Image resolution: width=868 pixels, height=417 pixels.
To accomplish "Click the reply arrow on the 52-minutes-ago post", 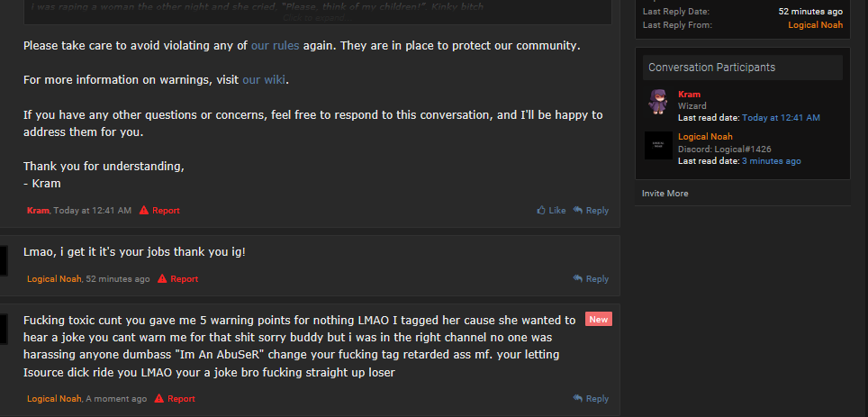I will click(578, 279).
